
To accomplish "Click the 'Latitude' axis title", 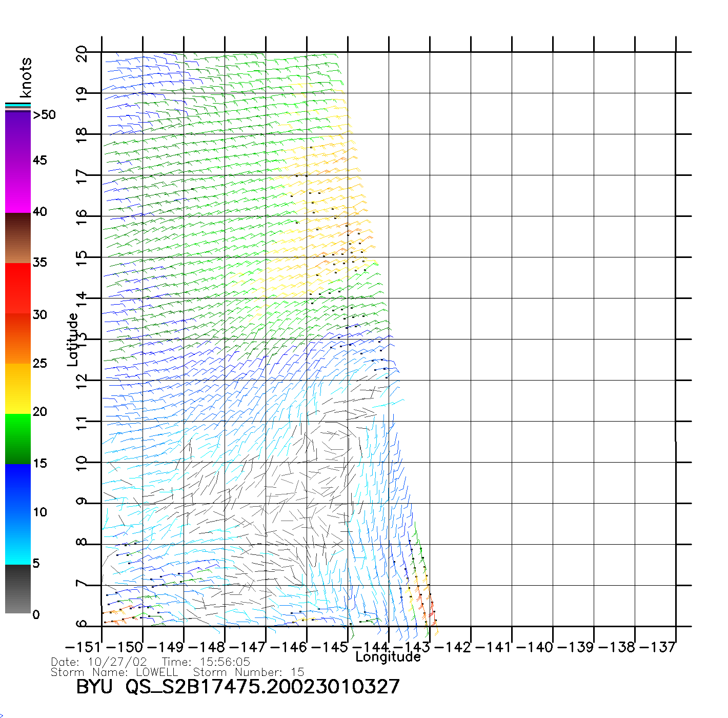I will pyautogui.click(x=73, y=339).
